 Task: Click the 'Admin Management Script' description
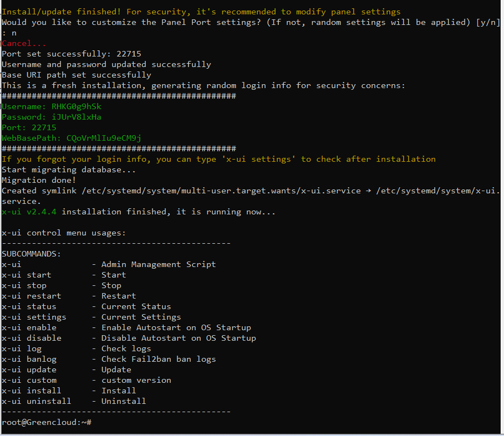tap(159, 265)
